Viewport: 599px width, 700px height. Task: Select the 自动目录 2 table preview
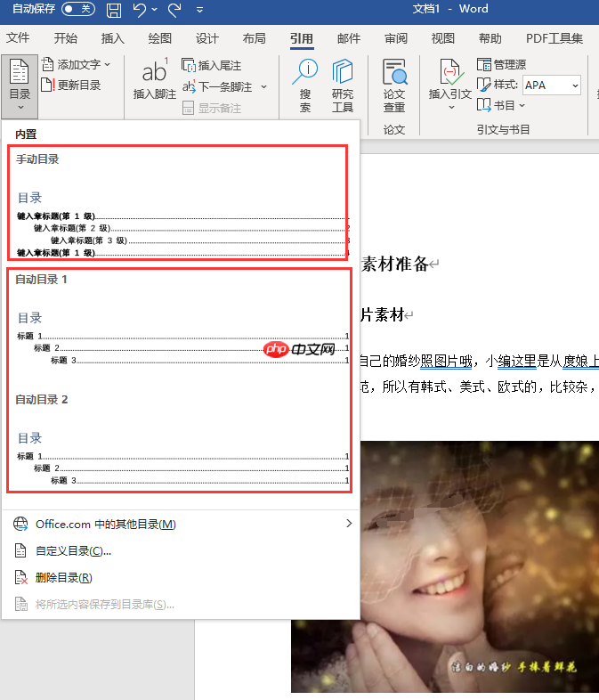coord(180,441)
